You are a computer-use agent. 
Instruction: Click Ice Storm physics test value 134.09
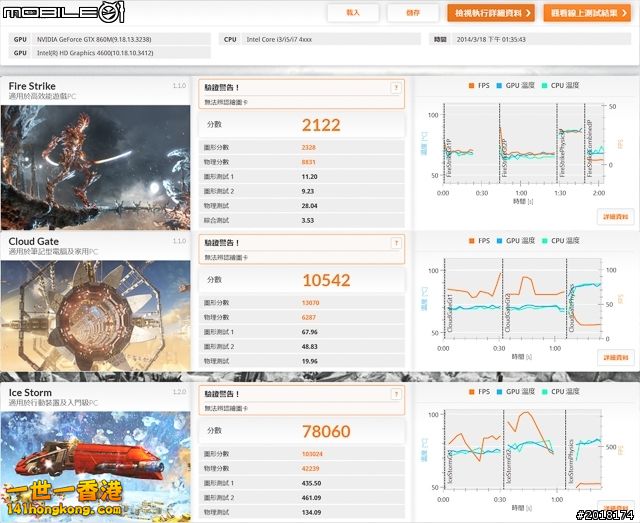(311, 512)
